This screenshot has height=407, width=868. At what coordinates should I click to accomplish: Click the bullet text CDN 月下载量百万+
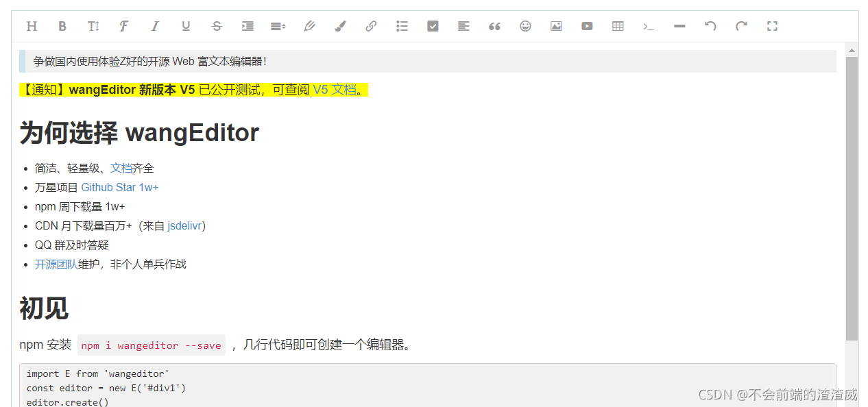[x=84, y=225]
